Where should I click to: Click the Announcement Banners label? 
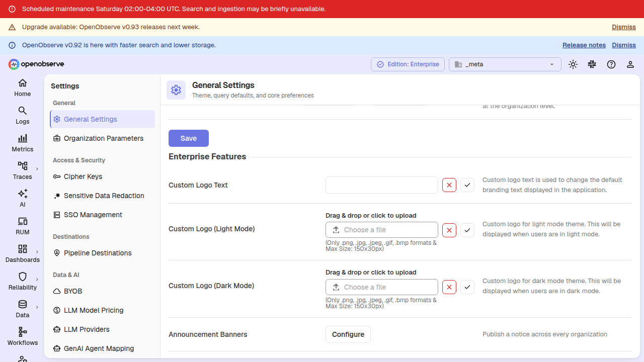(208, 334)
